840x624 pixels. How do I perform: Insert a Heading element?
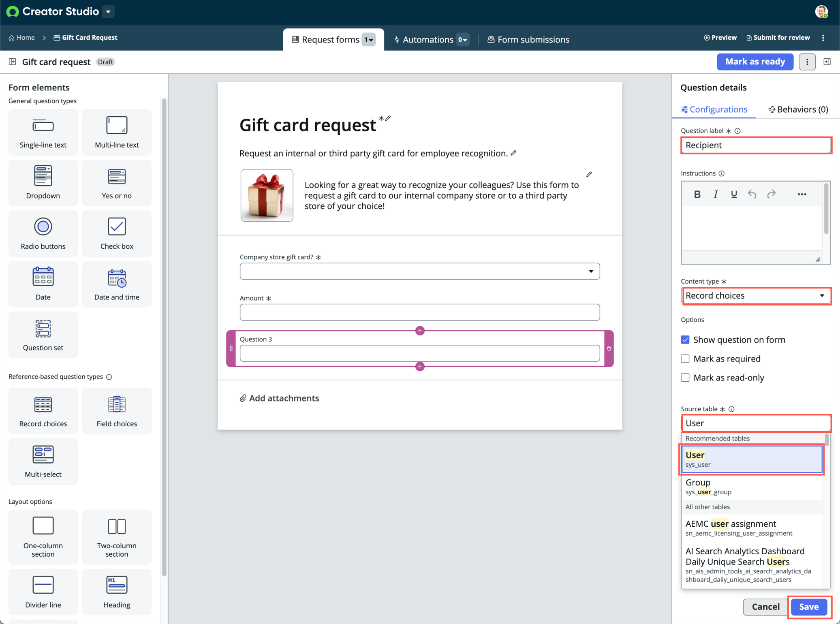click(x=117, y=592)
